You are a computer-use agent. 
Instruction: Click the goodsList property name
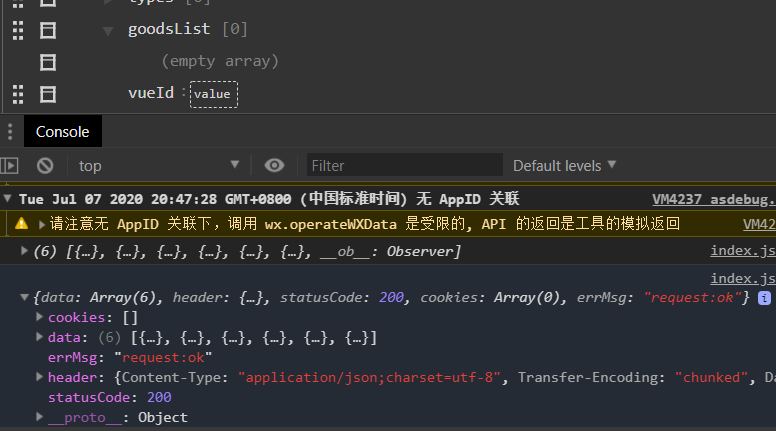coord(169,29)
